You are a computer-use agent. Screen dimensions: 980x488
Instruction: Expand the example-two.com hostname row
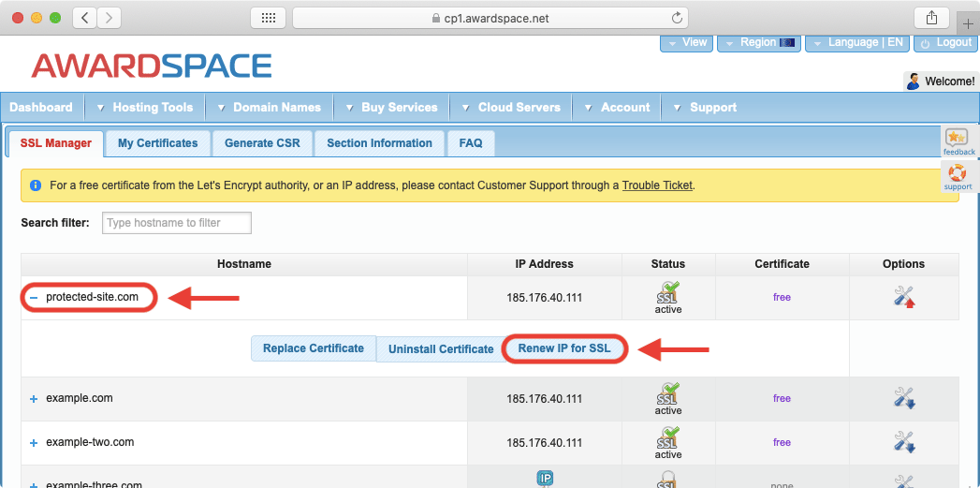tap(34, 443)
